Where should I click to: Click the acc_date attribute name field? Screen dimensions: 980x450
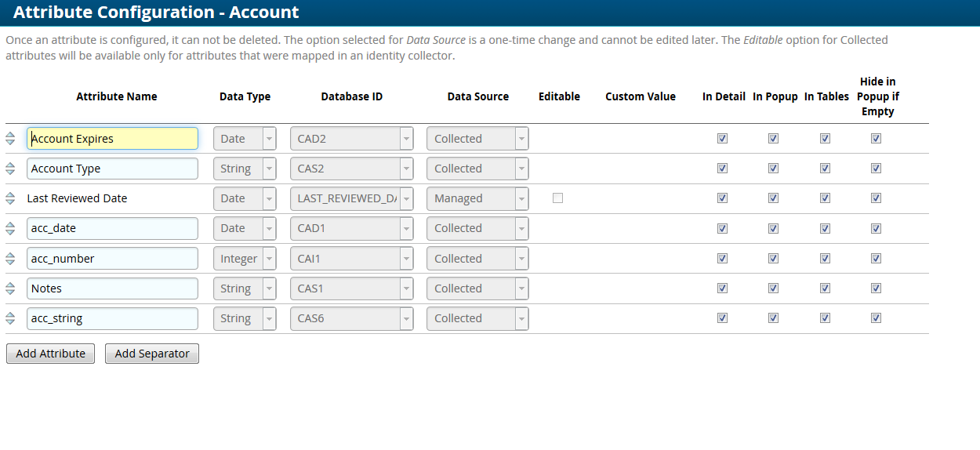click(112, 228)
